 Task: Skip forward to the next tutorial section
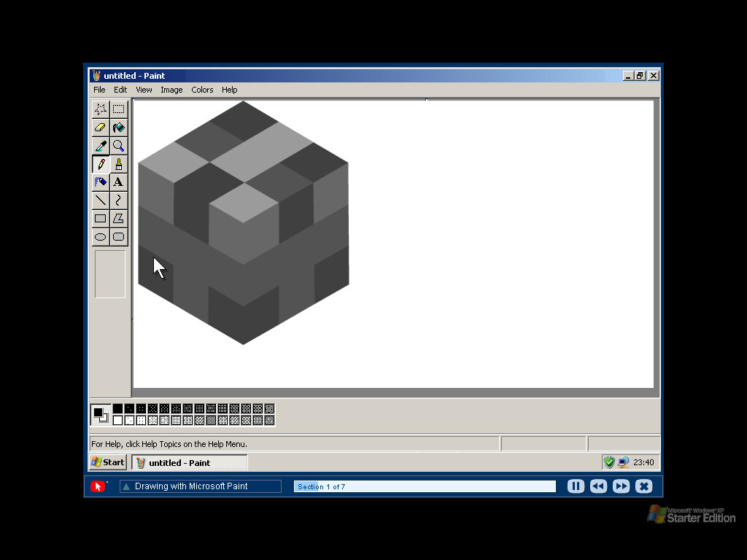click(x=621, y=486)
